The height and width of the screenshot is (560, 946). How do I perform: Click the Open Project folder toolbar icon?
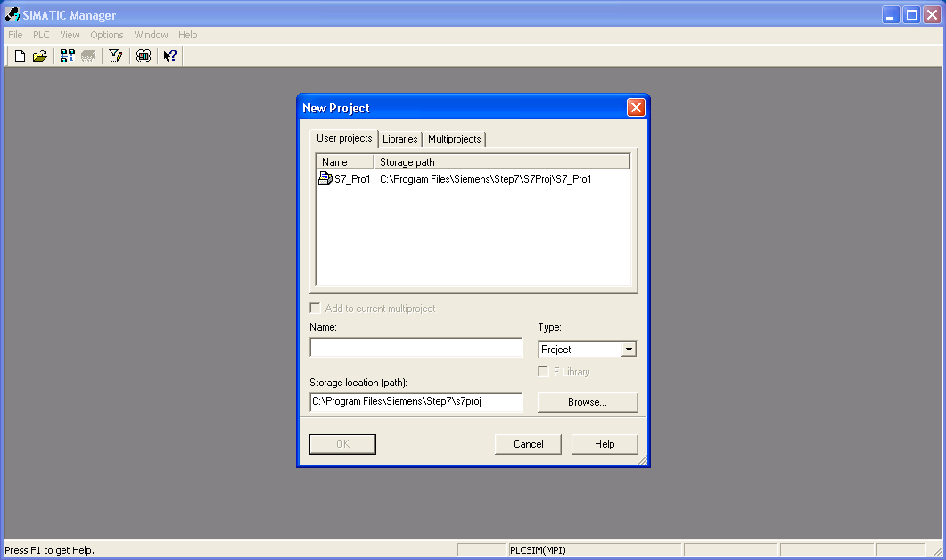40,56
